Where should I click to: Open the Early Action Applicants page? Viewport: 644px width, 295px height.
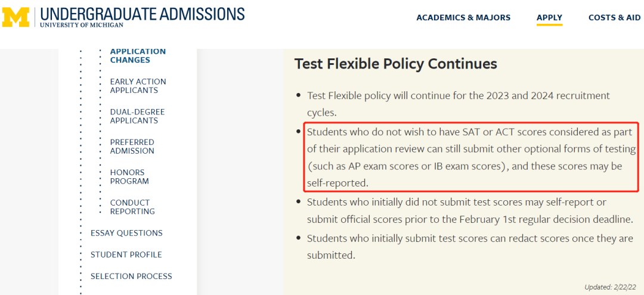(x=138, y=86)
